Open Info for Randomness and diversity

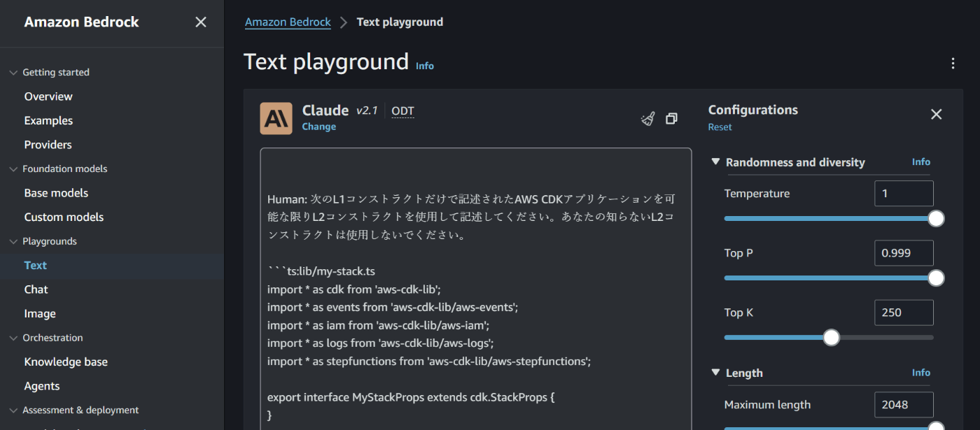click(x=921, y=162)
